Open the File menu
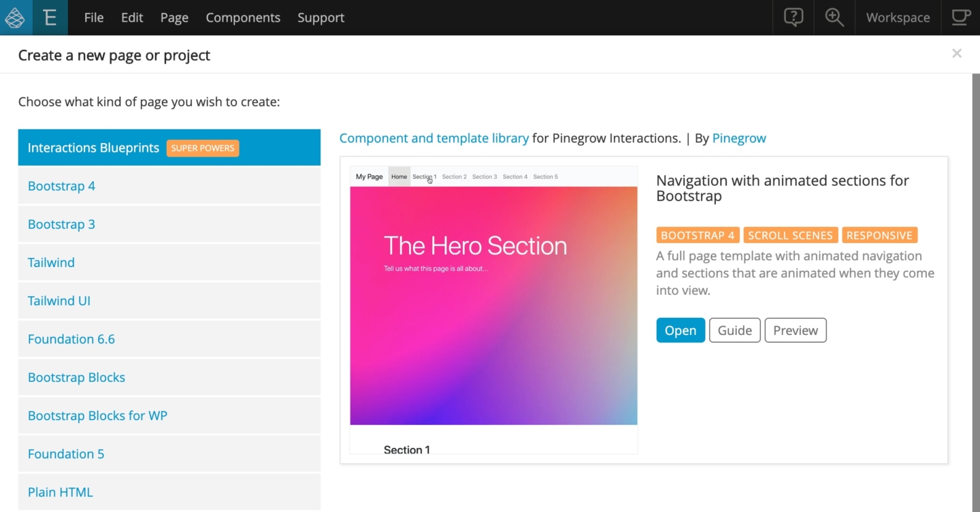The image size is (980, 512). click(x=93, y=17)
